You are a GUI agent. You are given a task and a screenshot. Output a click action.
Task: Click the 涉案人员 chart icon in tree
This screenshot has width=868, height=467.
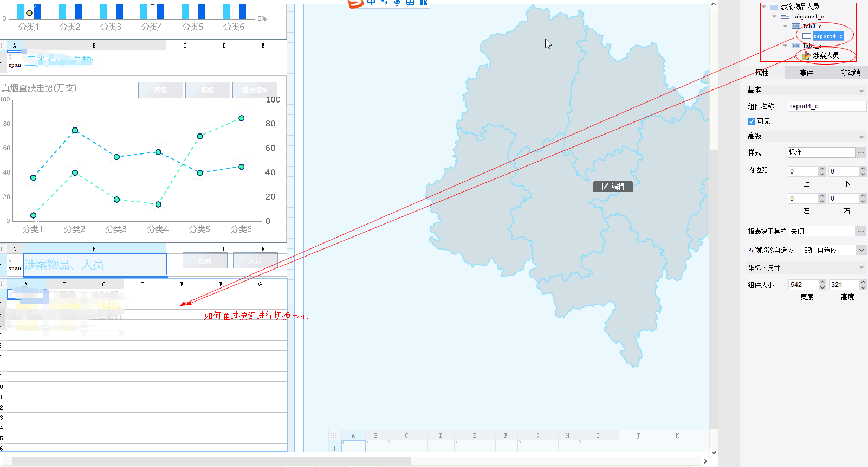[807, 55]
